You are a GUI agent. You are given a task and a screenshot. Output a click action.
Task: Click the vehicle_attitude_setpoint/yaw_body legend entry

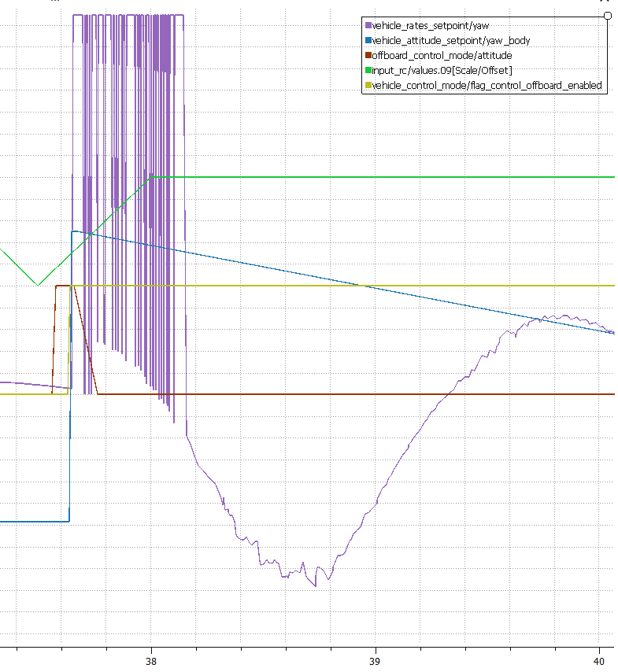[448, 41]
